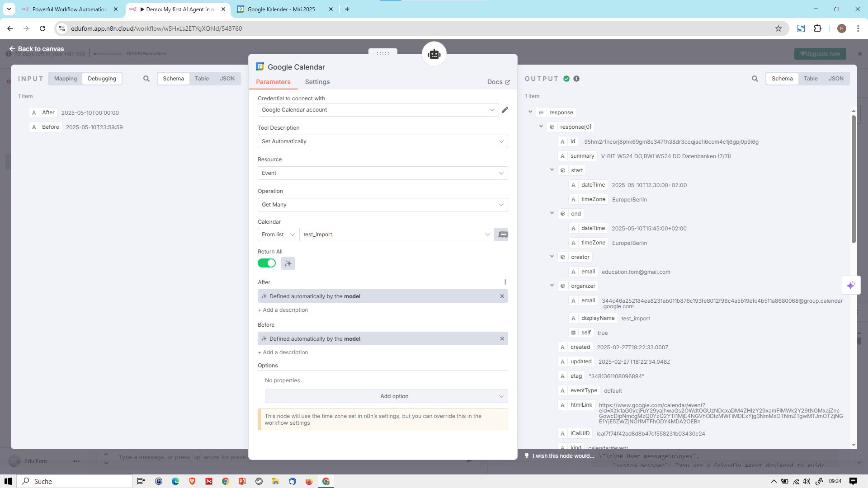Switch to the Parameters tab
Image resolution: width=868 pixels, height=488 pixels.
pyautogui.click(x=273, y=82)
